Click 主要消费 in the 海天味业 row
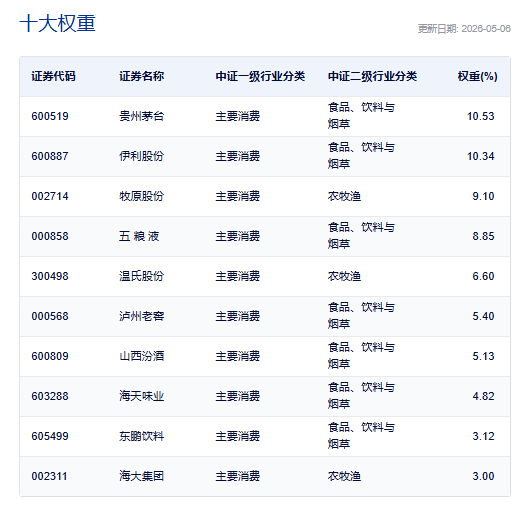This screenshot has width=526, height=514. (238, 396)
